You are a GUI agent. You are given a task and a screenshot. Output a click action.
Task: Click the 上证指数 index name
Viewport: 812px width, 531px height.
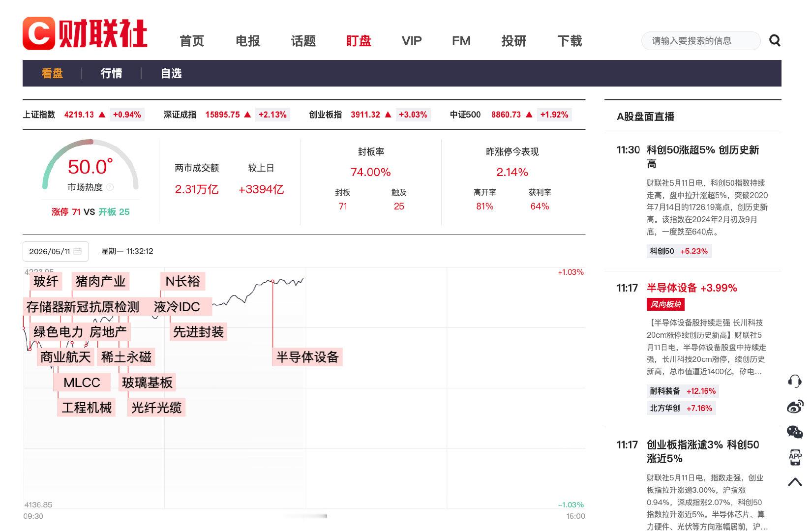pyautogui.click(x=39, y=115)
